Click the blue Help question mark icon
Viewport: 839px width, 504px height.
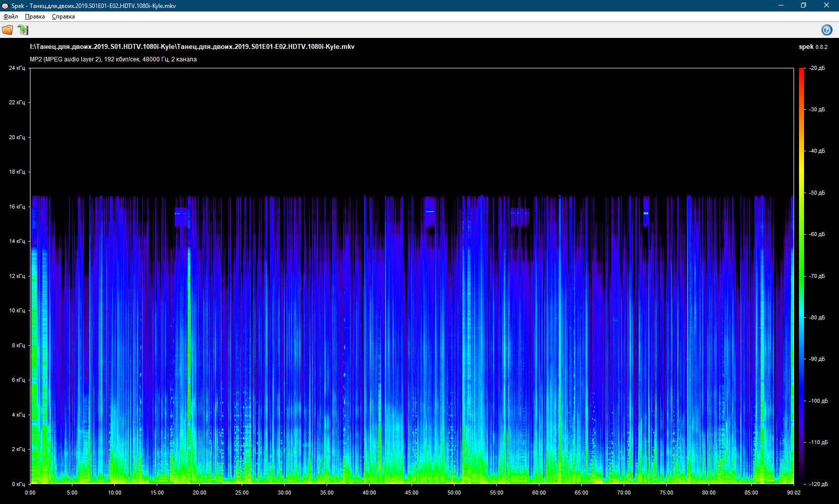[827, 30]
